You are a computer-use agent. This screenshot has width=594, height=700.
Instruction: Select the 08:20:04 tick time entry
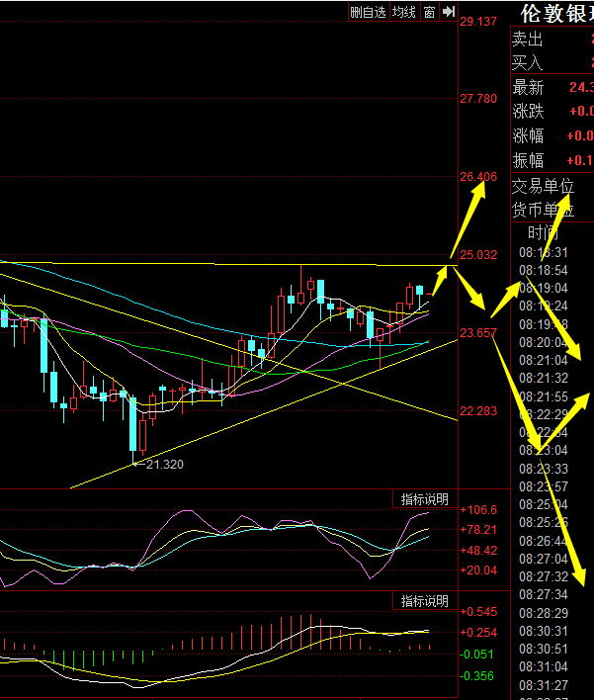point(544,343)
